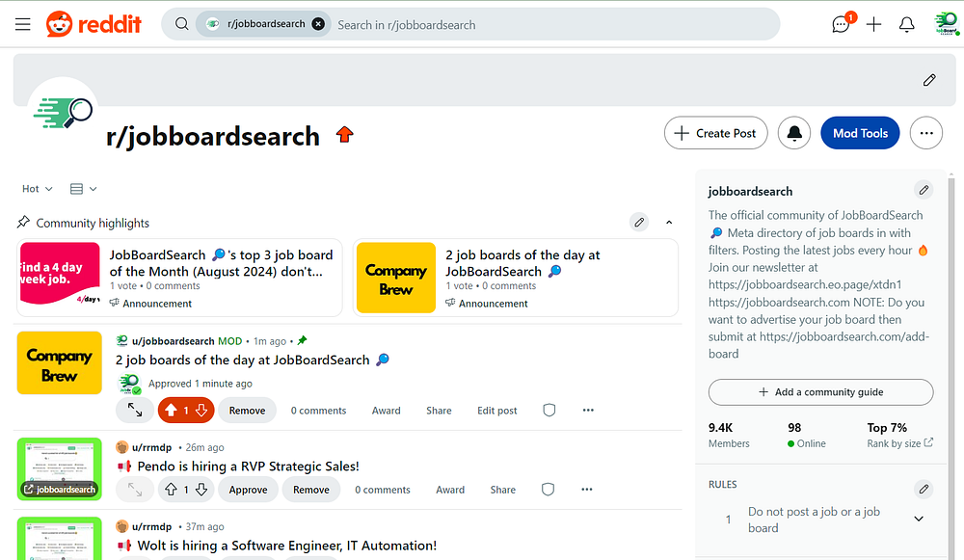Screen dimensions: 964x560
Task: Open u/rrmdp profile on Pendo post
Action: (x=151, y=447)
